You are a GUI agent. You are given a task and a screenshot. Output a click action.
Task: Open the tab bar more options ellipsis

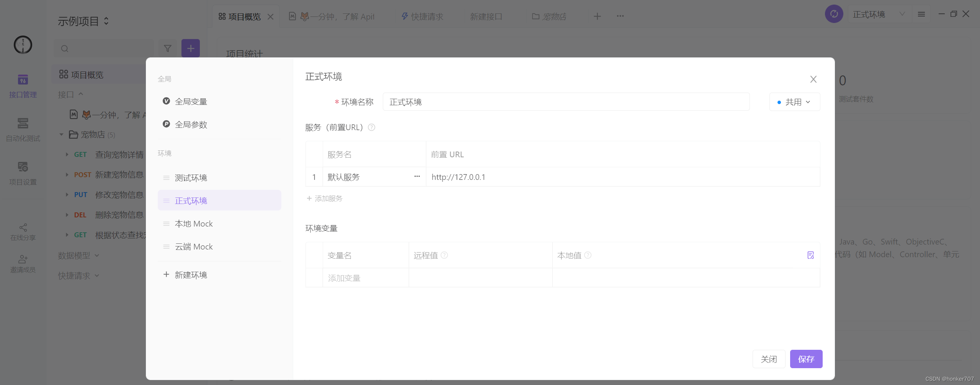(x=620, y=16)
